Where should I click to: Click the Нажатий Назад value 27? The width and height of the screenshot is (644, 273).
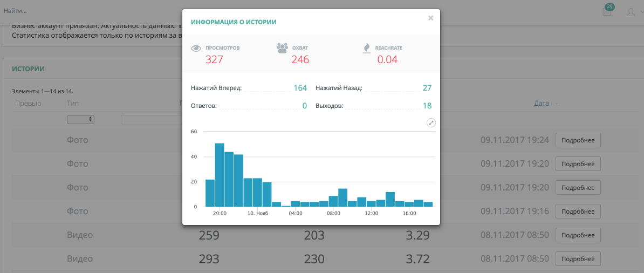pos(427,88)
